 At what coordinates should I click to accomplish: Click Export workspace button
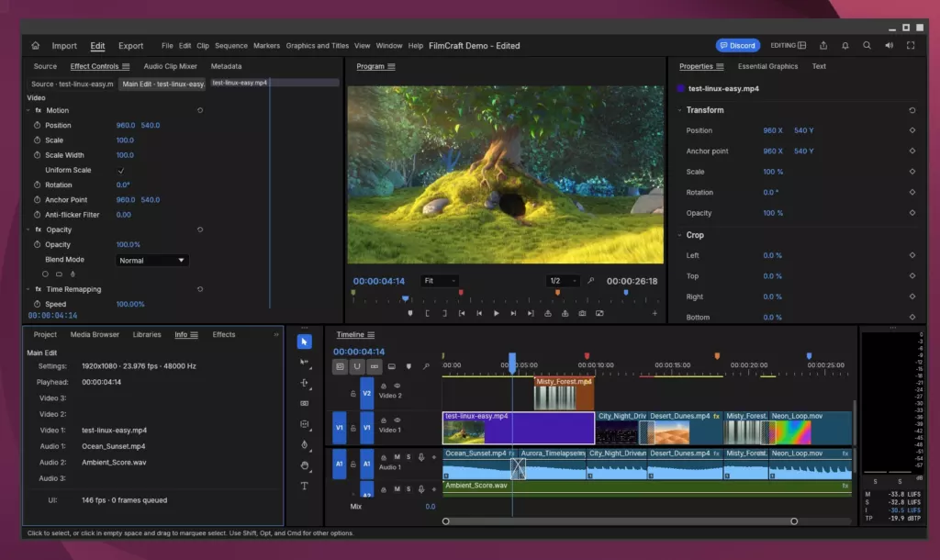[130, 46]
